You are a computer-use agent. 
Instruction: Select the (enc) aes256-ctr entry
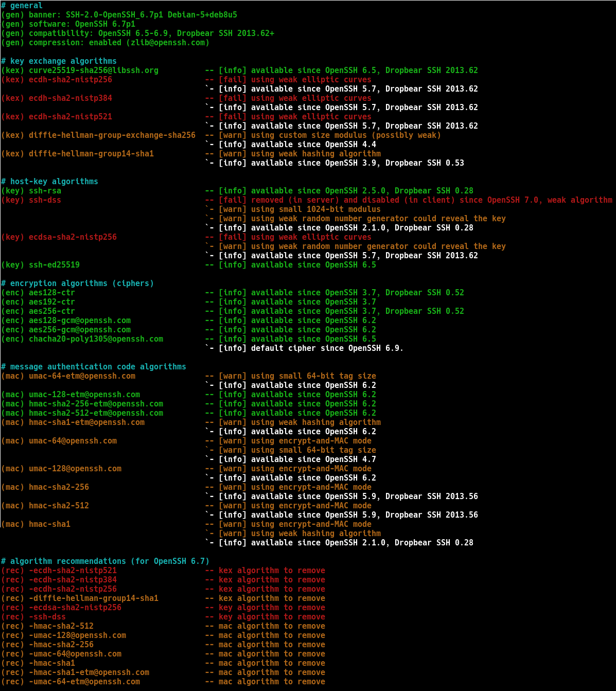[x=38, y=311]
